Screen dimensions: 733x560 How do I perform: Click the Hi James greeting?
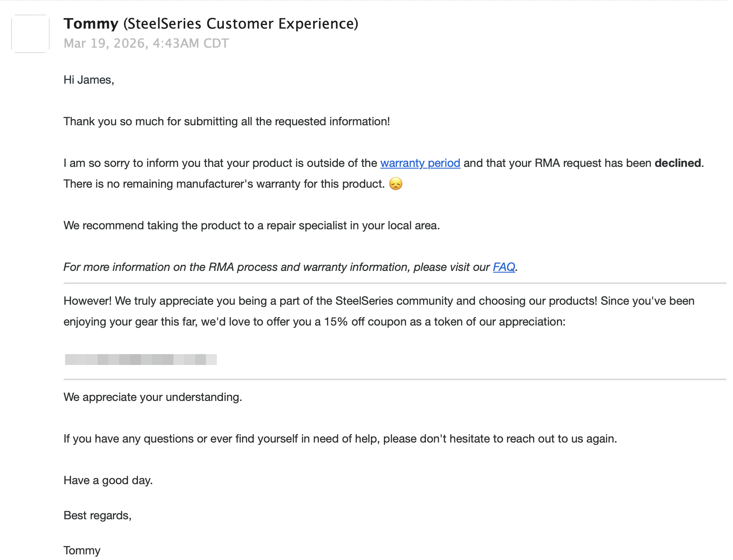[x=89, y=80]
